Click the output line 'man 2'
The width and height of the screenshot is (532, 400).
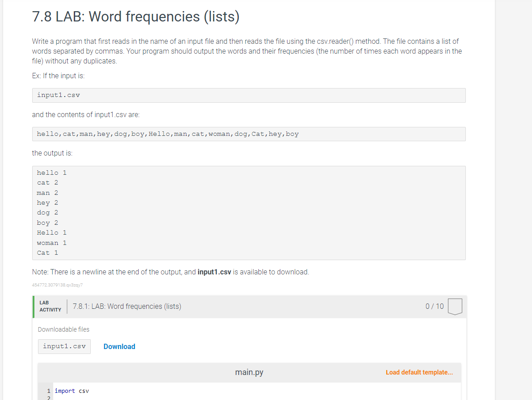(x=47, y=193)
